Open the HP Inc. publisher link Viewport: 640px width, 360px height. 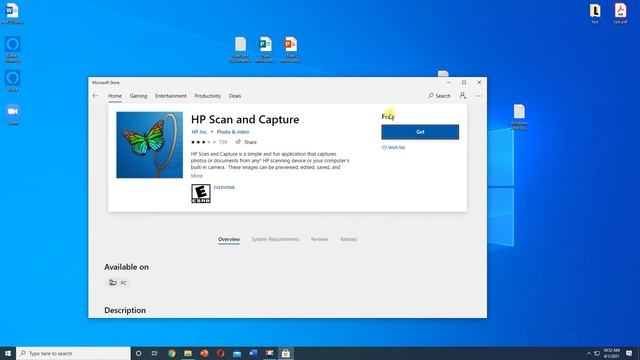pyautogui.click(x=199, y=132)
